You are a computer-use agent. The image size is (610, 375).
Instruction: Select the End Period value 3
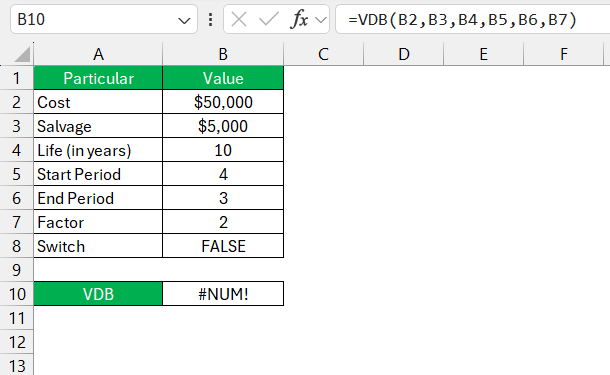click(223, 198)
